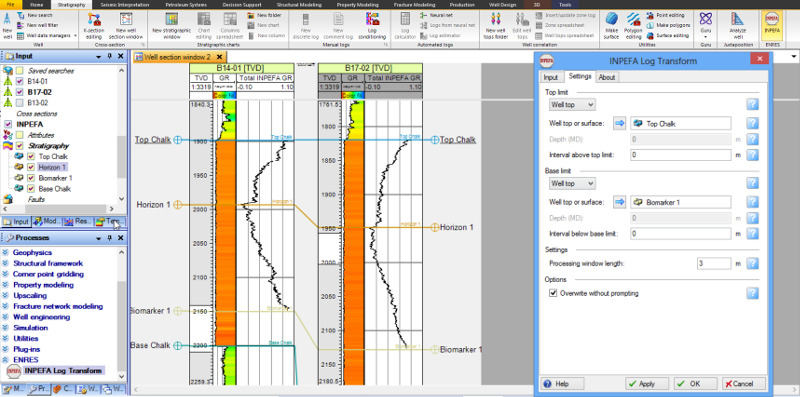Uncheck Overwrite without prompting

coord(553,293)
